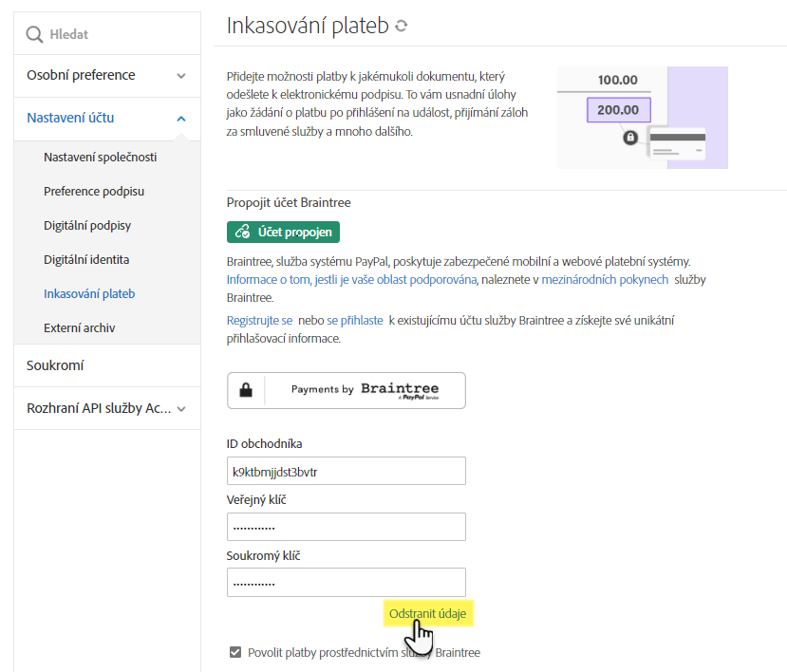The image size is (787, 672).
Task: Click the search magnifier icon
Action: coord(34,34)
